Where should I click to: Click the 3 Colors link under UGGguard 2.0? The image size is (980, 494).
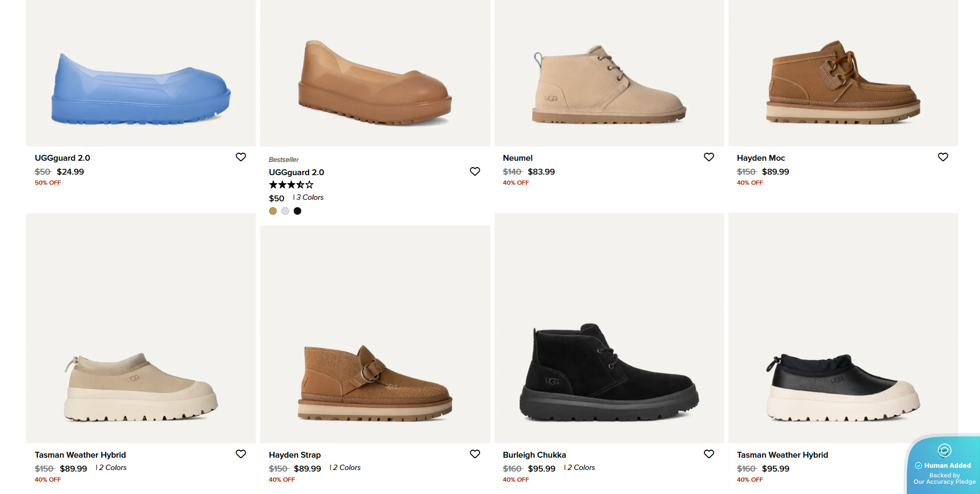(x=309, y=197)
